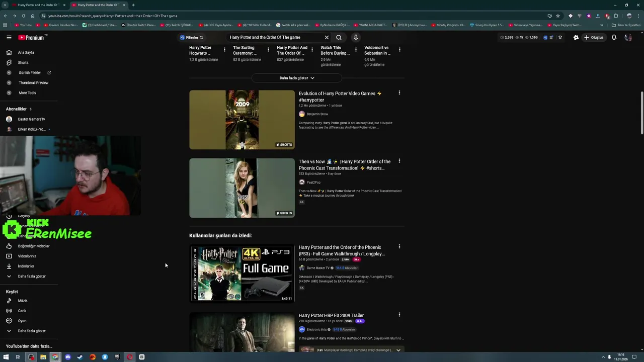
Task: Open Tüm Yer İşaretleri bookmarks folder
Action: 626,25
